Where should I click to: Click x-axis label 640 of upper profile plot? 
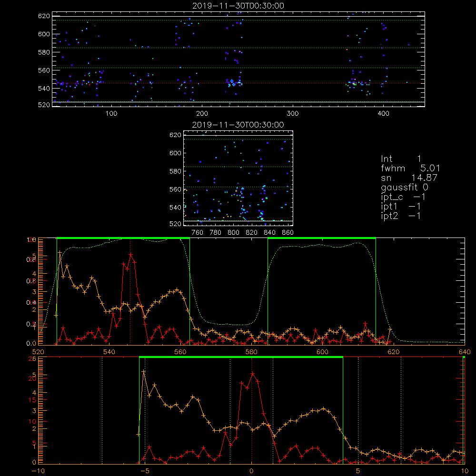coord(465,352)
